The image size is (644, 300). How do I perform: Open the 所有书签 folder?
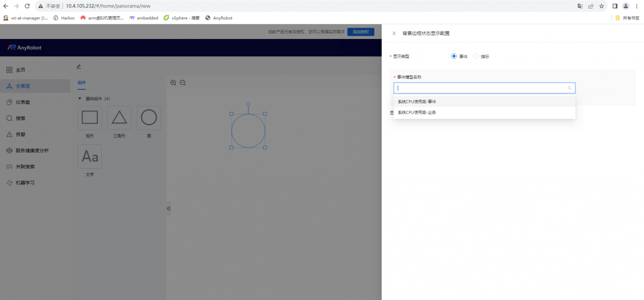[627, 18]
